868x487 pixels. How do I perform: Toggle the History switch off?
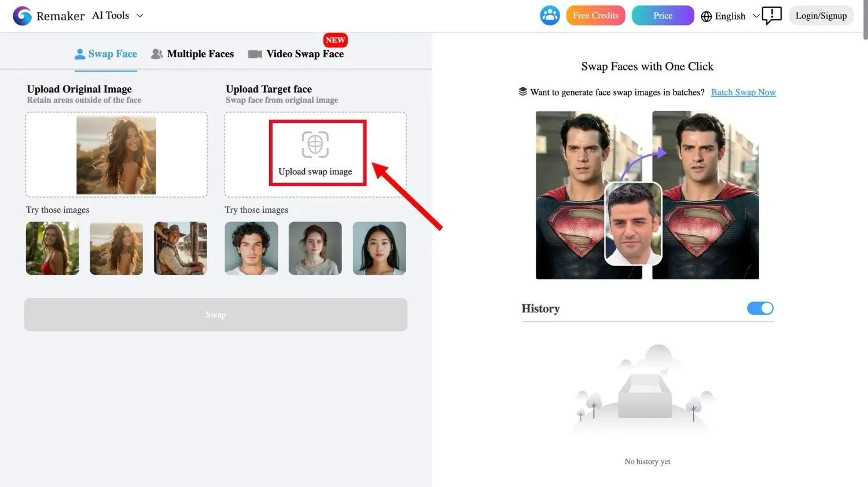coord(760,308)
